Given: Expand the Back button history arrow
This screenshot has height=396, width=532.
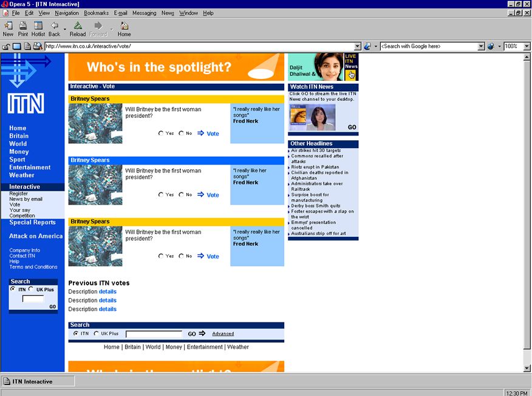Looking at the screenshot, I should [x=65, y=29].
